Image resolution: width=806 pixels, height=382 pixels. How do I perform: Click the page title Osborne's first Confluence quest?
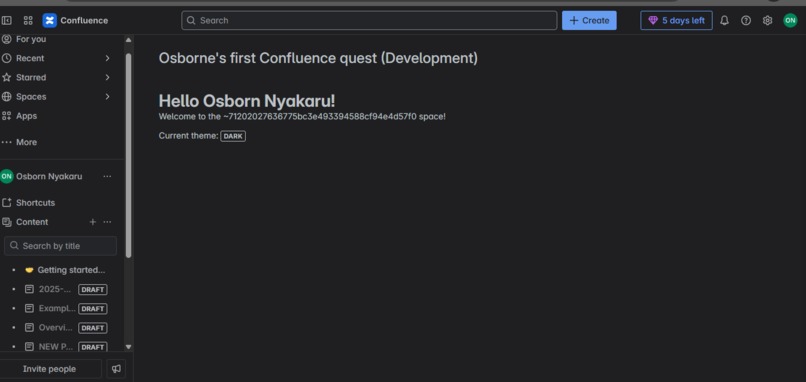click(318, 58)
